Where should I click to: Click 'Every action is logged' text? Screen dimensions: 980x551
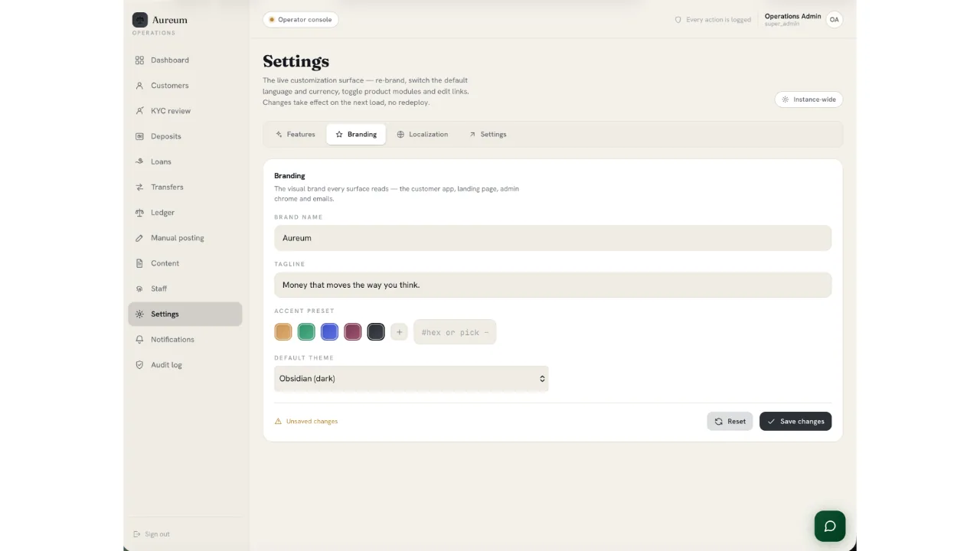718,20
